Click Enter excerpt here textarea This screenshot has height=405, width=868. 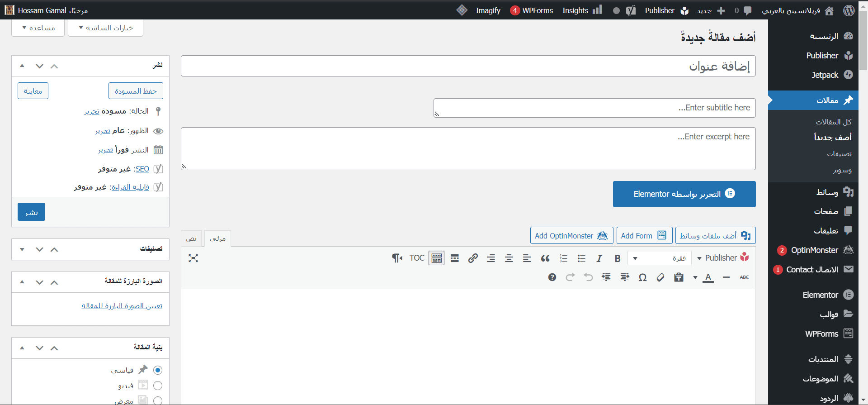click(468, 148)
